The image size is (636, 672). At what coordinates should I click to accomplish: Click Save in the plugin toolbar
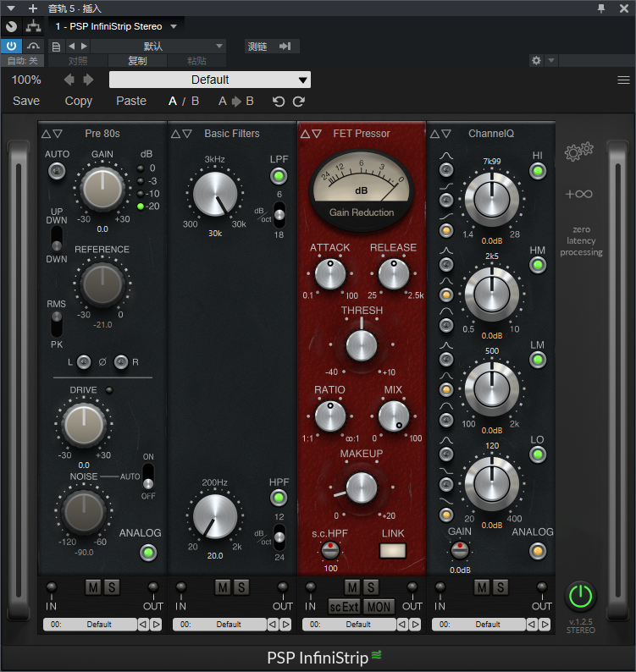(x=26, y=102)
